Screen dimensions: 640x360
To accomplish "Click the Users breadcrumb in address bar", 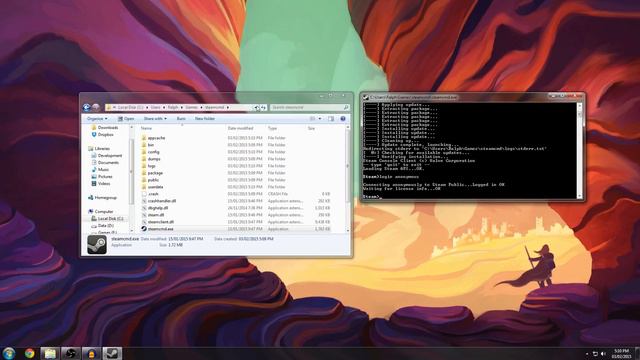I will (156, 107).
